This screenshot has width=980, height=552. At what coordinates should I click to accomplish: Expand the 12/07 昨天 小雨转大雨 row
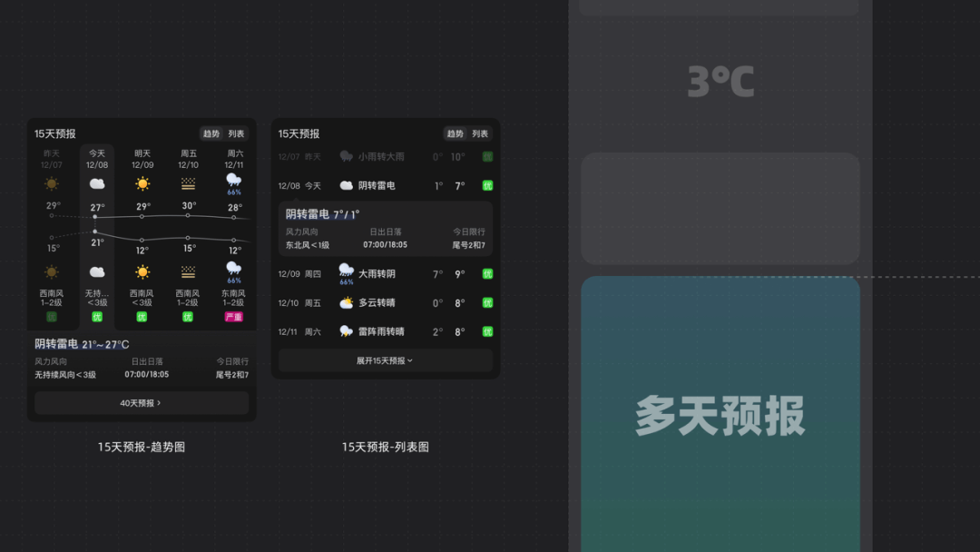(385, 157)
